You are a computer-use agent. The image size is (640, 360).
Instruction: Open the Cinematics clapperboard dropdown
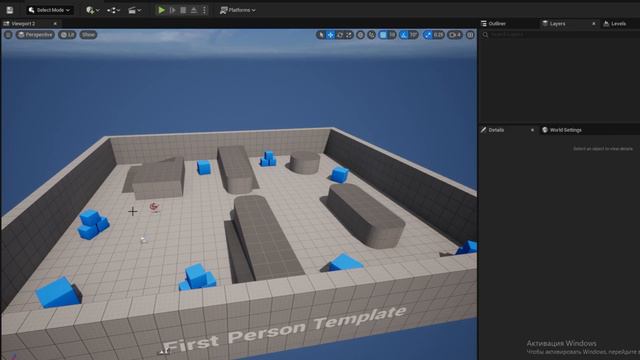(x=134, y=10)
